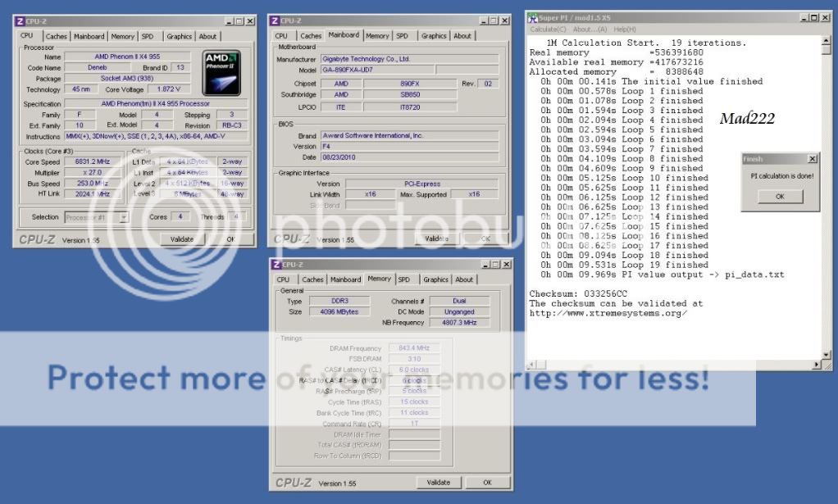Viewport: 838px width, 504px height.
Task: Click the Loop 19 finished line
Action: pos(624,265)
